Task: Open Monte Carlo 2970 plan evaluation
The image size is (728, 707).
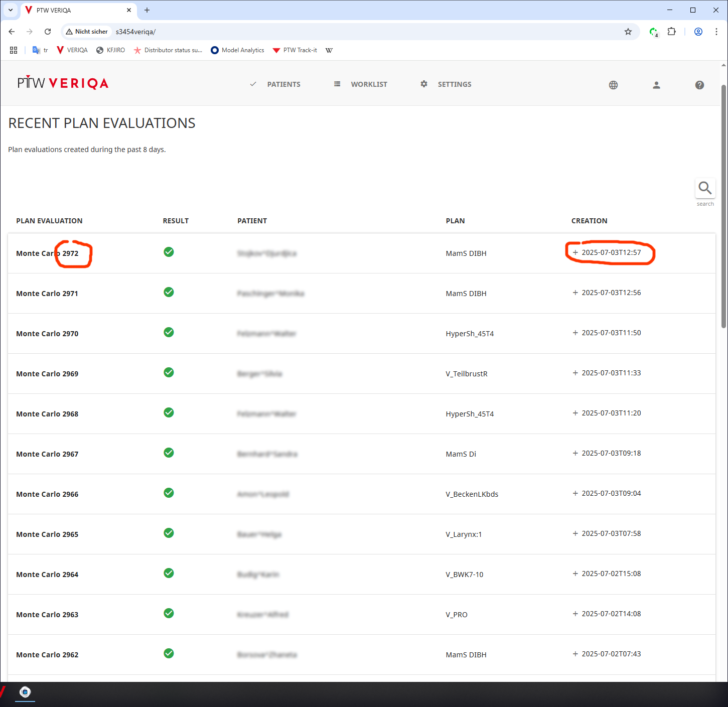Action: (x=47, y=334)
